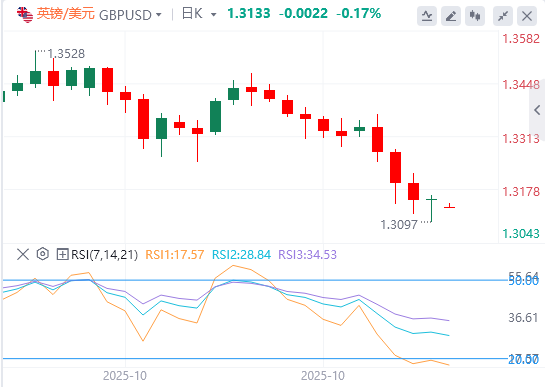Click the 英镑/美元 pair name
The width and height of the screenshot is (545, 387).
[65, 14]
